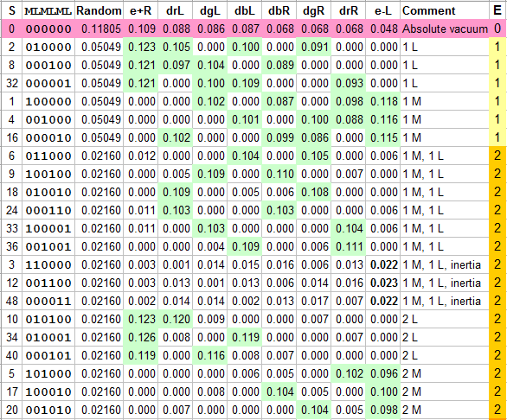The width and height of the screenshot is (507, 420).
Task: Select the S column header
Action: (x=11, y=10)
